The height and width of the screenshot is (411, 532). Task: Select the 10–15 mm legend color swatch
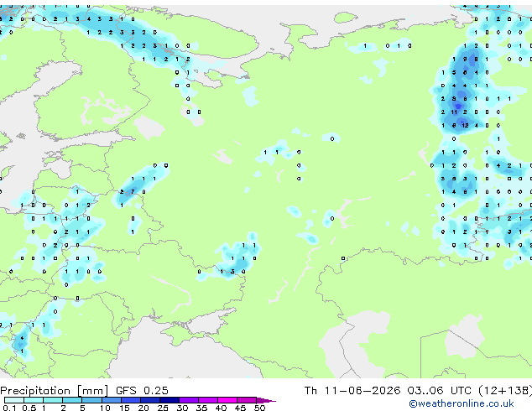click(x=111, y=400)
